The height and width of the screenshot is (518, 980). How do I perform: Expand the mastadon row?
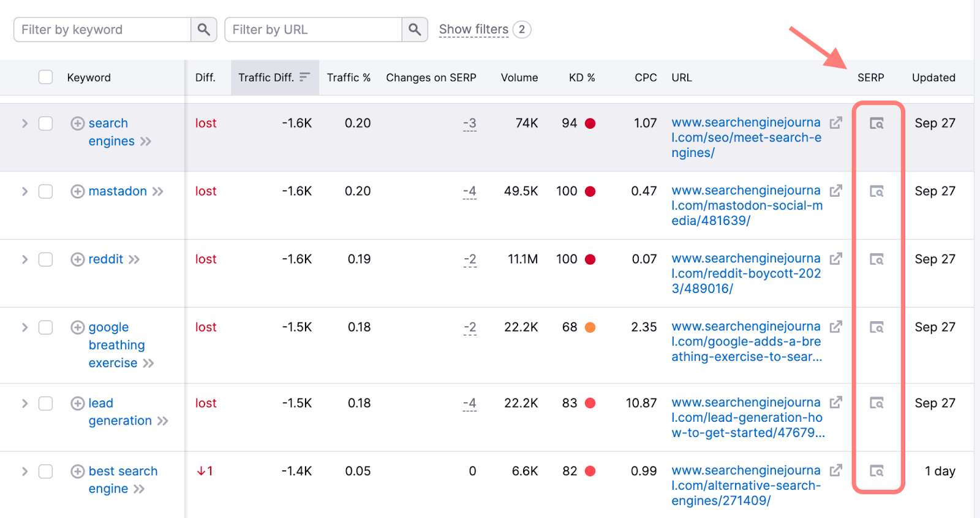pyautogui.click(x=24, y=191)
